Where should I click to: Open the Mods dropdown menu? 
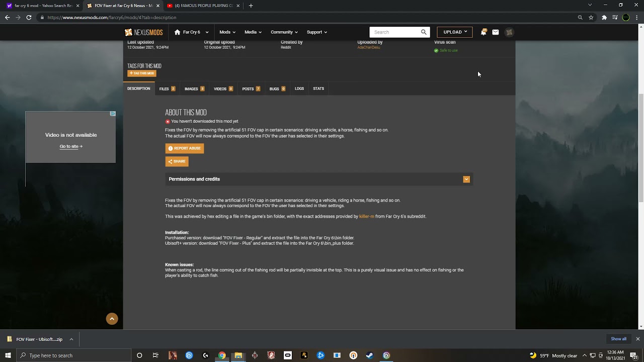[x=228, y=32]
